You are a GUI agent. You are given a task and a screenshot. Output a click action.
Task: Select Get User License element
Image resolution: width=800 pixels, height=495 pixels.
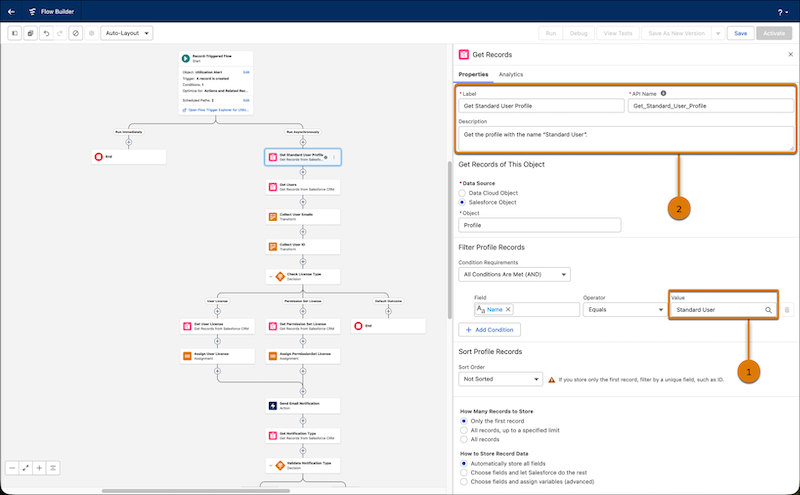pyautogui.click(x=217, y=326)
